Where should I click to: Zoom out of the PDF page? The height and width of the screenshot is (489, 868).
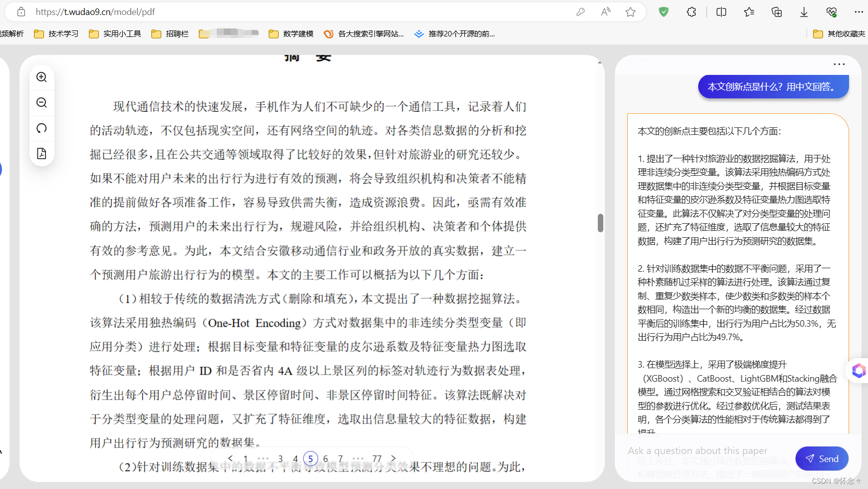point(42,102)
